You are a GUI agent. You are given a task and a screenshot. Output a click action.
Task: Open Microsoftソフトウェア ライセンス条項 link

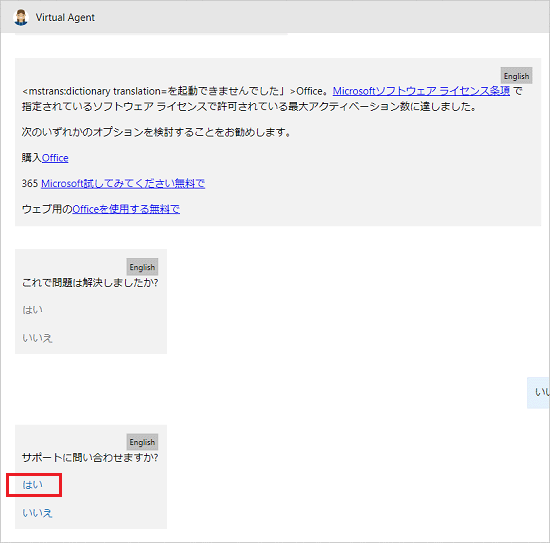click(421, 91)
